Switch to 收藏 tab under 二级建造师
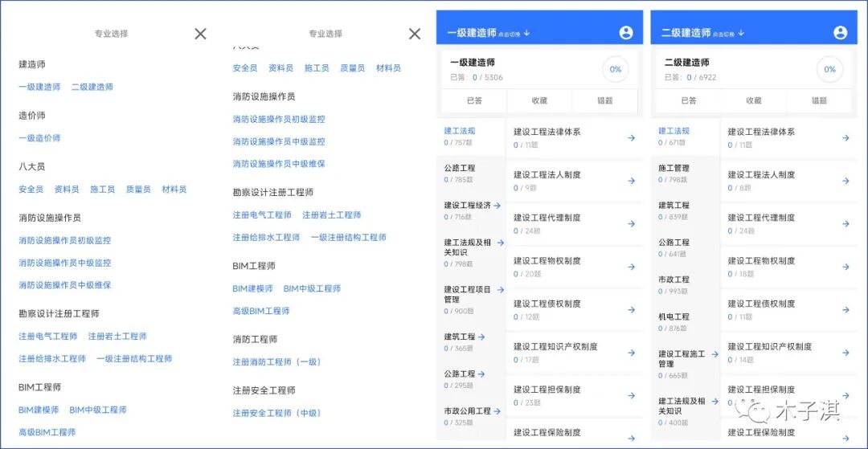The image size is (868, 449). tap(753, 100)
